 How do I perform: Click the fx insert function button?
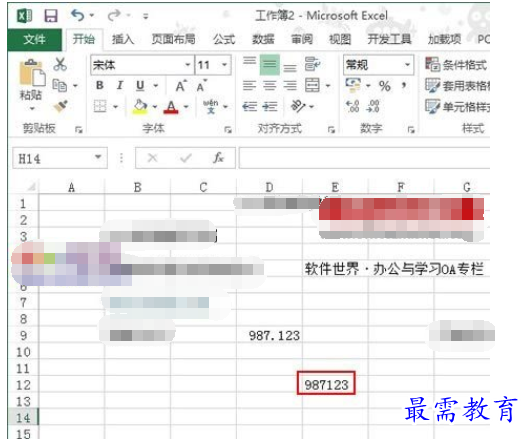tap(218, 158)
